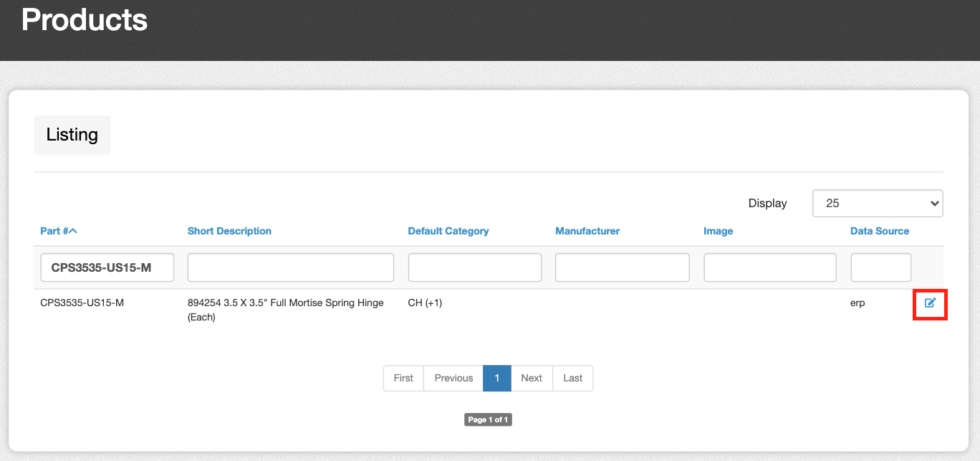
Task: Focus the Image filter input
Action: click(769, 267)
